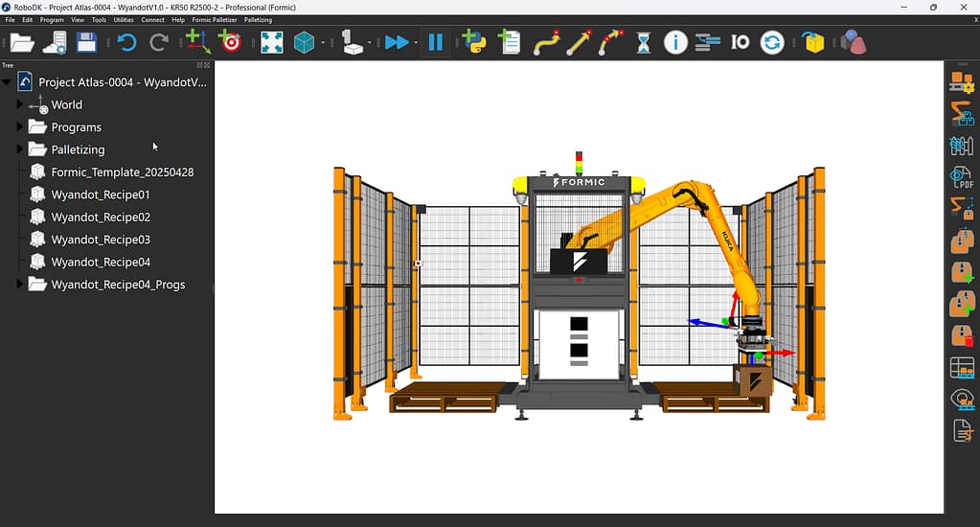Screen dimensions: 980x527
Task: Click the Fit All view icon
Action: (x=272, y=42)
